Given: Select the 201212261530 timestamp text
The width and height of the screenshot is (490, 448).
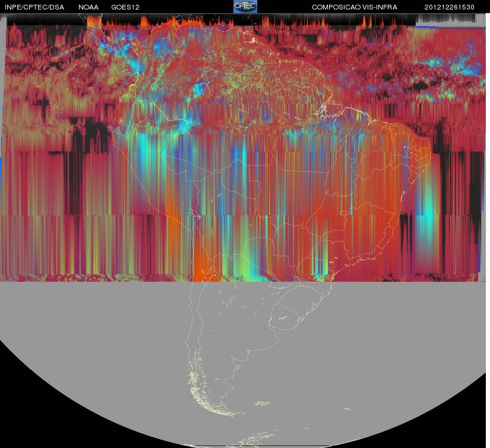Looking at the screenshot, I should 450,7.
